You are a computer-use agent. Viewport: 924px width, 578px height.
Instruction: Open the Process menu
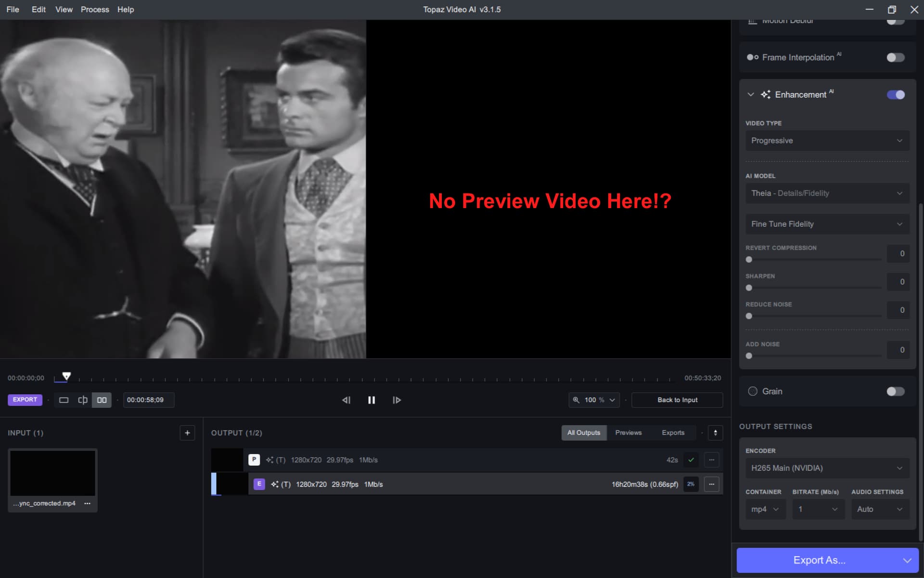coord(95,10)
